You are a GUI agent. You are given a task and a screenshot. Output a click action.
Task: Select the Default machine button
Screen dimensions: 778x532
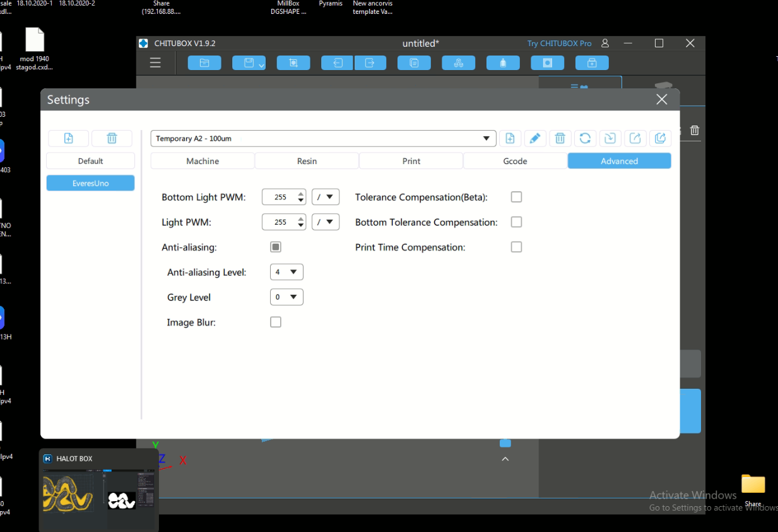tap(90, 161)
